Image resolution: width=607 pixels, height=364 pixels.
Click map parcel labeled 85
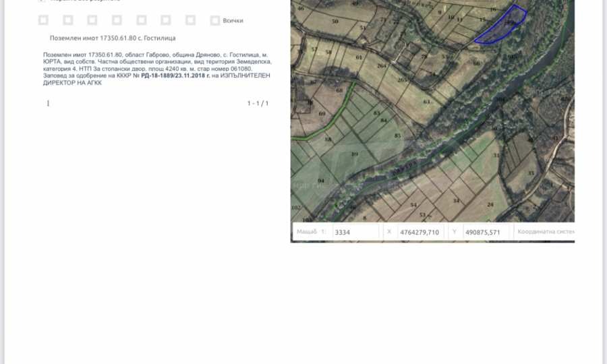[x=397, y=135]
